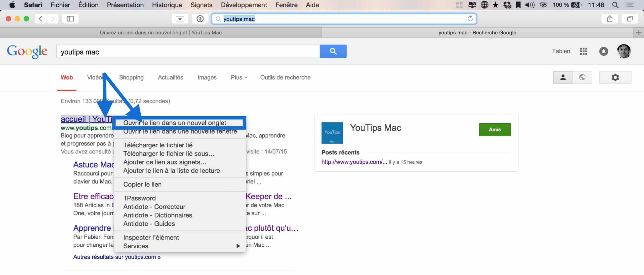
Task: Choose 'Antidote - Guides'
Action: coord(180,224)
